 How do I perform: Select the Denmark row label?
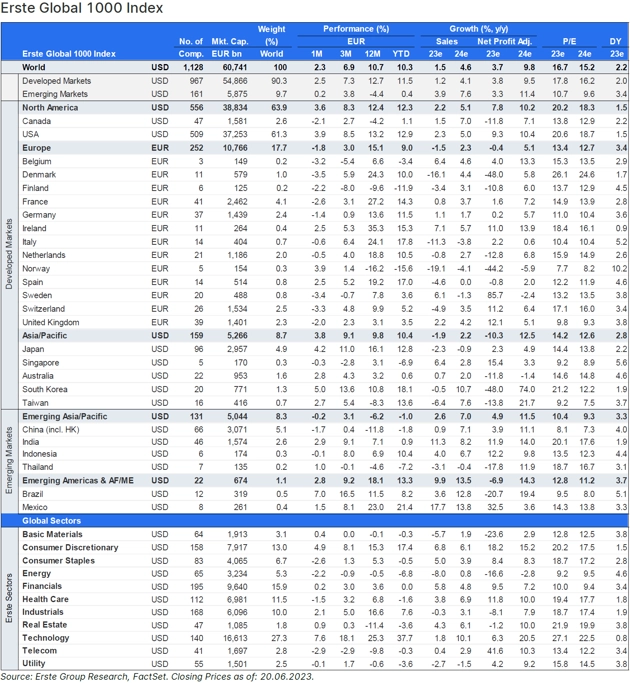39,174
